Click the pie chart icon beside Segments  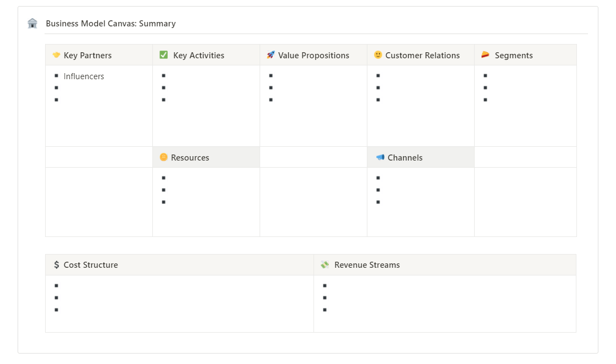coord(485,55)
